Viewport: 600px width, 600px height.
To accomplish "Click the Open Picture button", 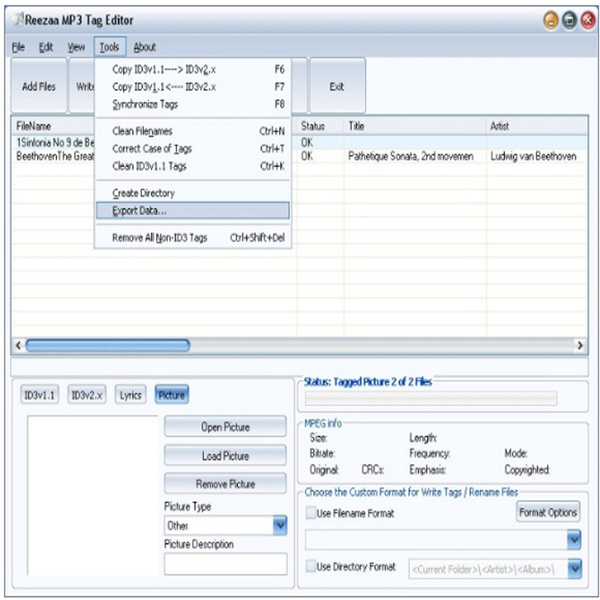I will coord(225,427).
